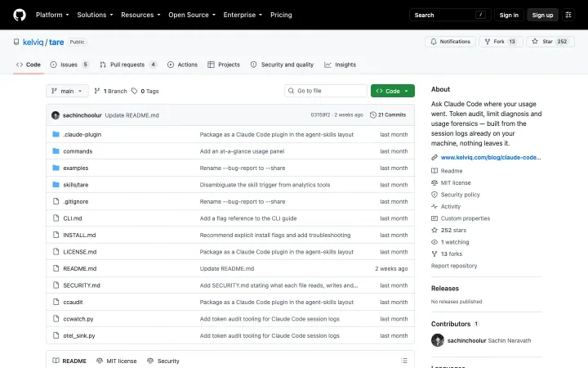Open the Issues tab
The image size is (588, 368).
pos(69,65)
